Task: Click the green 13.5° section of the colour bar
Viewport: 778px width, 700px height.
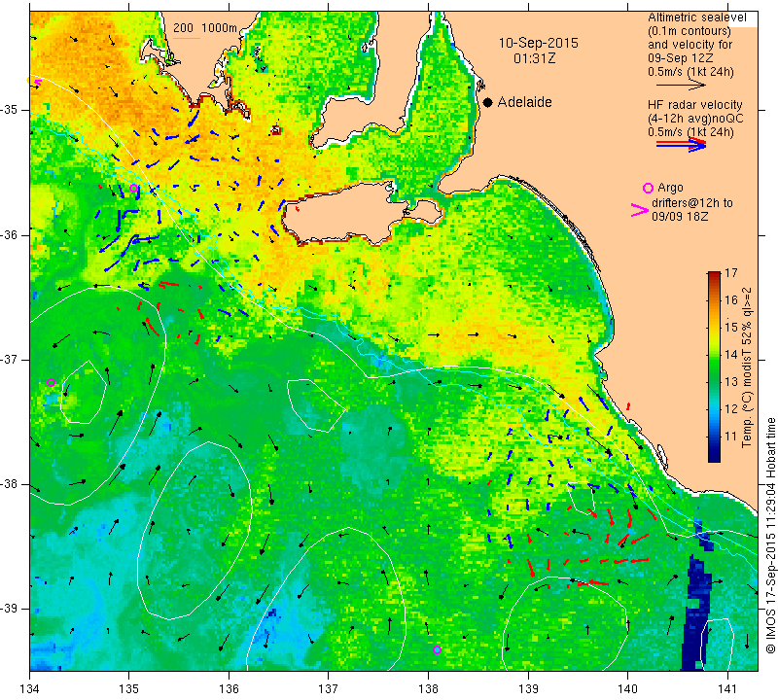Action: [714, 368]
